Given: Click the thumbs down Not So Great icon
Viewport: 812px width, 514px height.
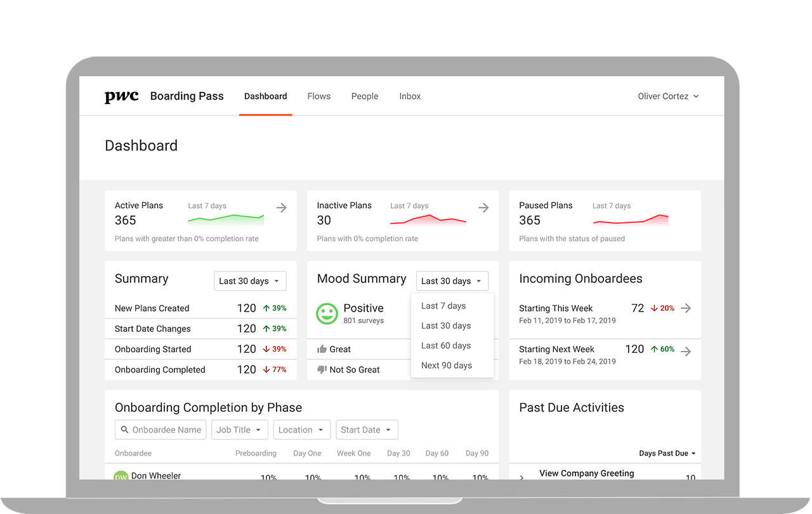Looking at the screenshot, I should click(322, 369).
